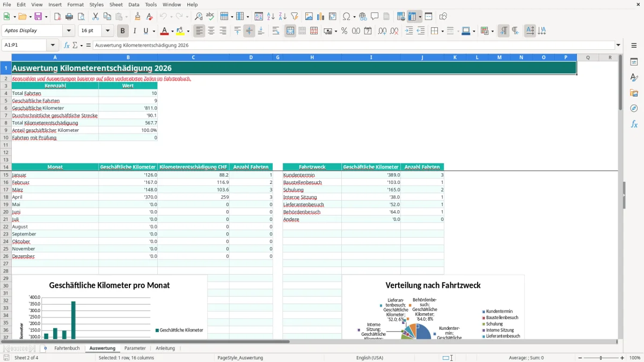Open the borders dropdown arrow
Viewport: 644px width, 362px height.
coord(442,32)
